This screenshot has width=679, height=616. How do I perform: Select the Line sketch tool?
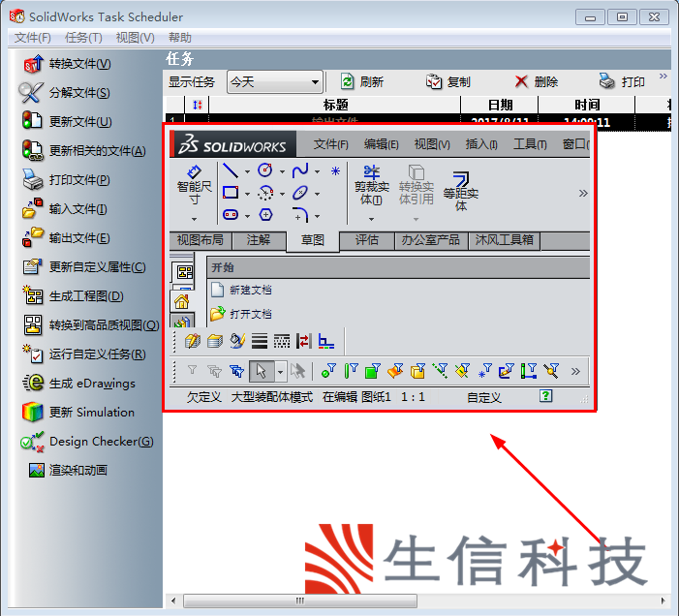pyautogui.click(x=231, y=170)
